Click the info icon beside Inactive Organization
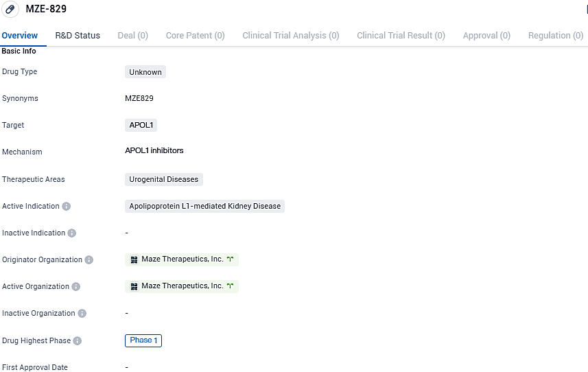Viewport: 588px width, 372px height. point(82,314)
